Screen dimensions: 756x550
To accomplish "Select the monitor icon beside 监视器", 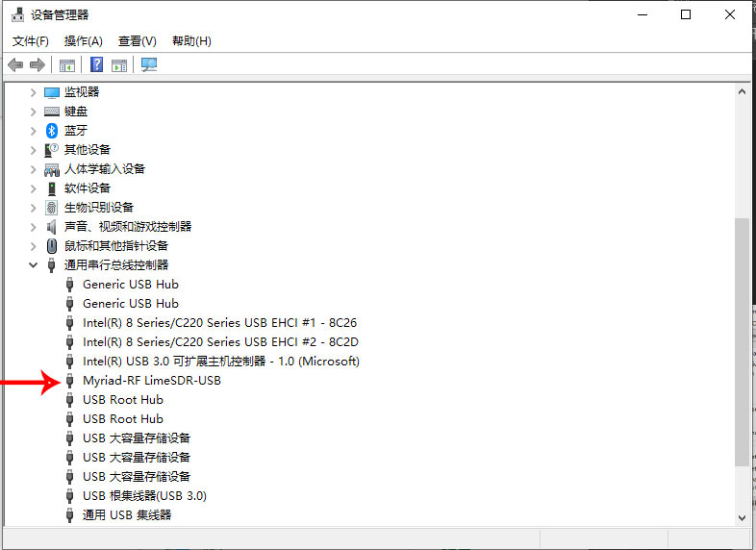I will (52, 92).
